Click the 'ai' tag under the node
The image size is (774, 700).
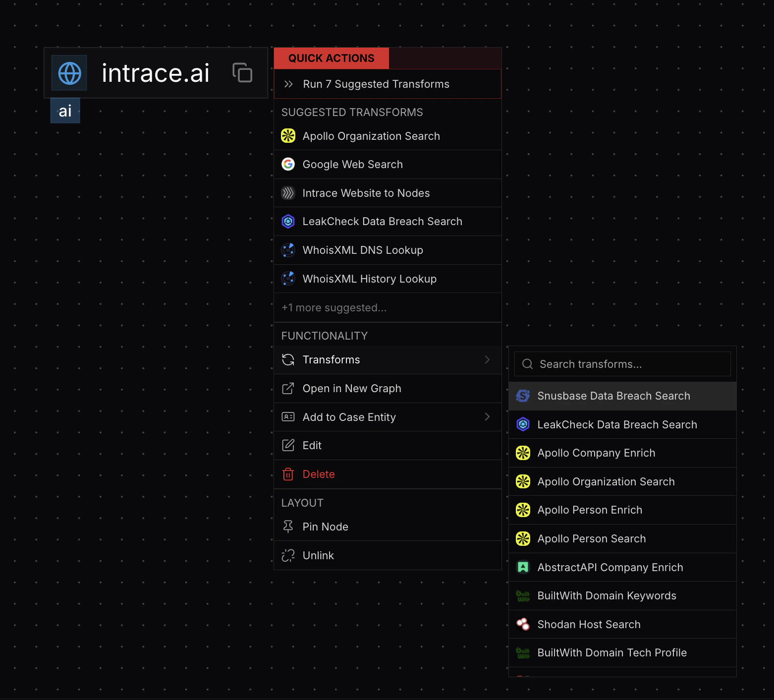coord(65,111)
